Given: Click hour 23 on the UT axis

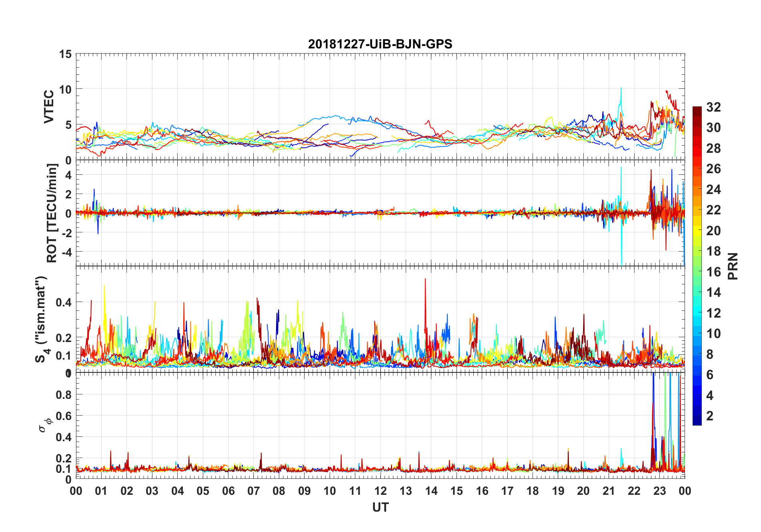Looking at the screenshot, I should [660, 491].
